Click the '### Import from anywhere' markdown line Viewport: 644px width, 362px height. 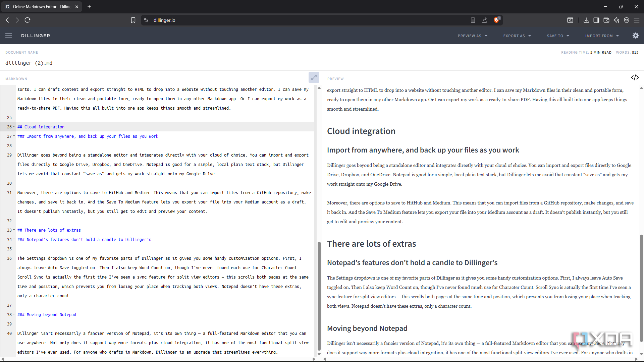click(88, 136)
